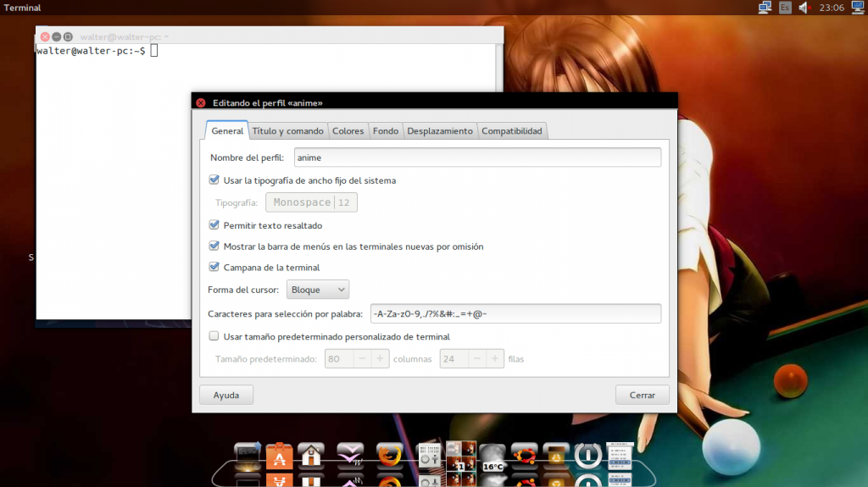Launch Ubuntu Software Center from the dock
Viewport: 868px width, 487px height.
(x=279, y=456)
